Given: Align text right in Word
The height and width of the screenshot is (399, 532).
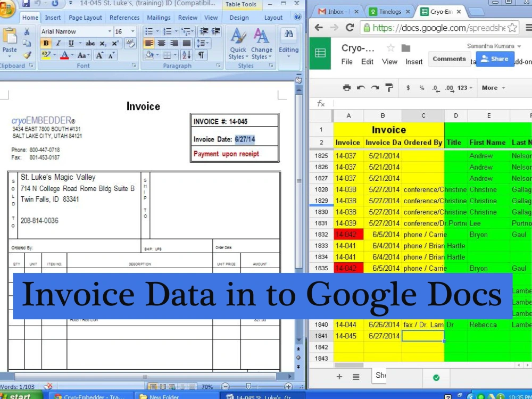Looking at the screenshot, I should point(174,43).
